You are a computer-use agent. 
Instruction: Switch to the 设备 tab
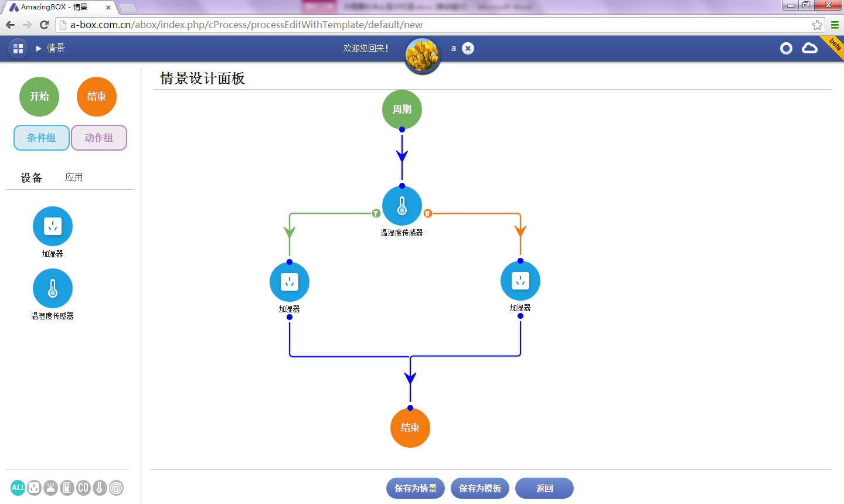tap(31, 178)
